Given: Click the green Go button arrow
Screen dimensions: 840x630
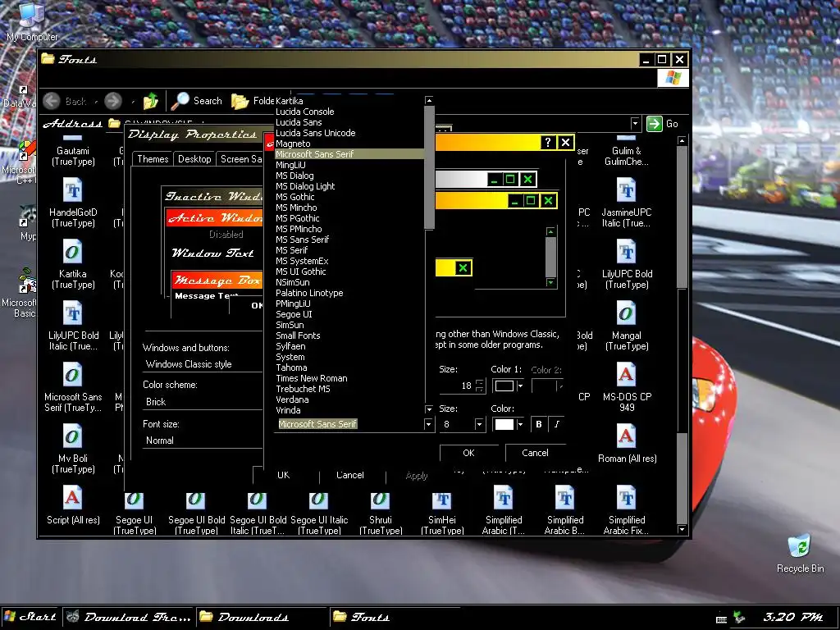Looking at the screenshot, I should pos(654,124).
